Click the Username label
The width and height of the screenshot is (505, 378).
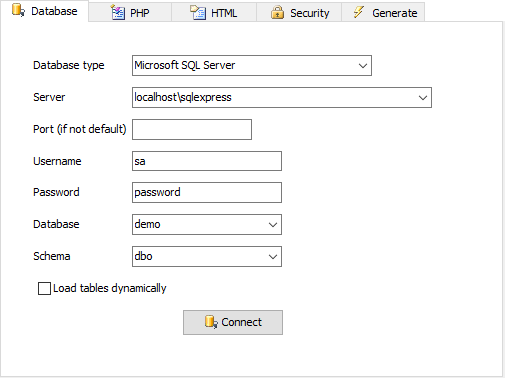pos(57,161)
